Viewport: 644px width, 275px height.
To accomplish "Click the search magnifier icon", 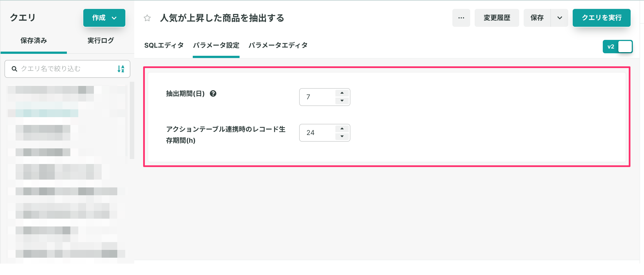I will [x=14, y=69].
